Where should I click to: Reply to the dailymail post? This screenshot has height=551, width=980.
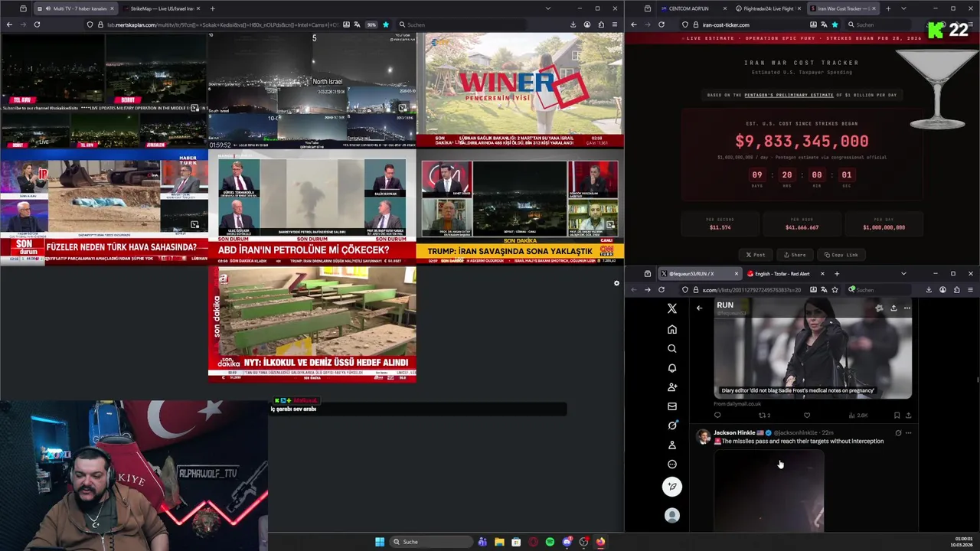click(x=717, y=416)
